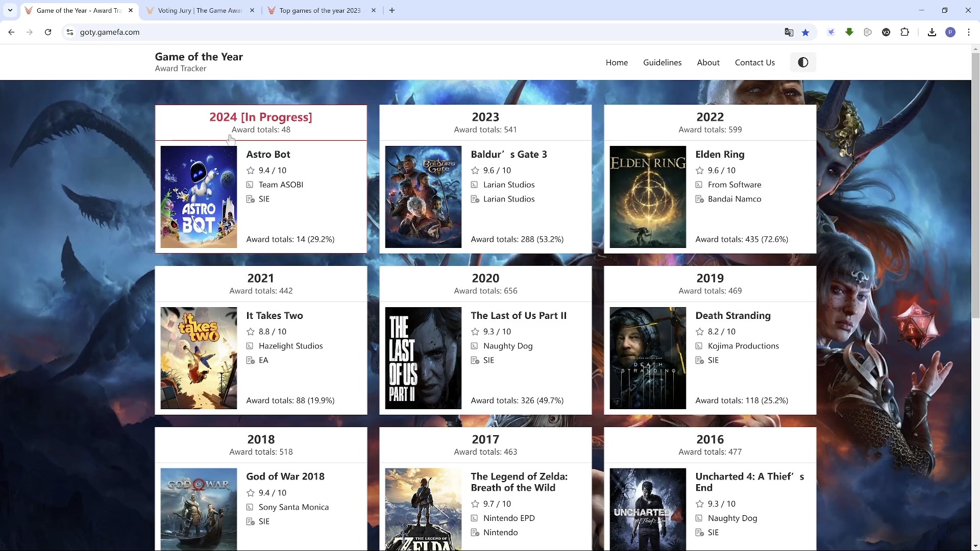Screen dimensions: 980x551
Task: Click the developer icon beside Hazelight Studios
Action: [x=250, y=346]
